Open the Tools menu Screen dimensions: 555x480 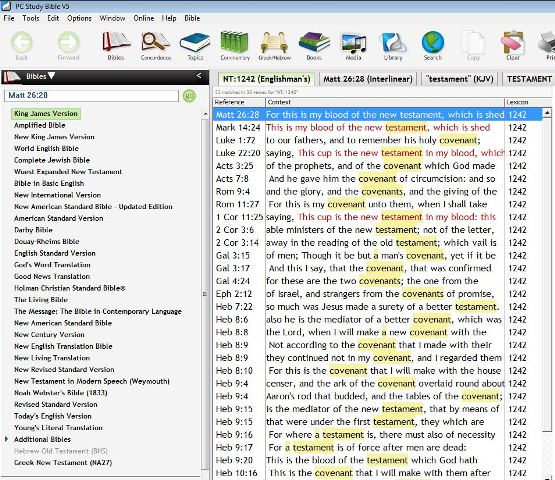coord(31,18)
